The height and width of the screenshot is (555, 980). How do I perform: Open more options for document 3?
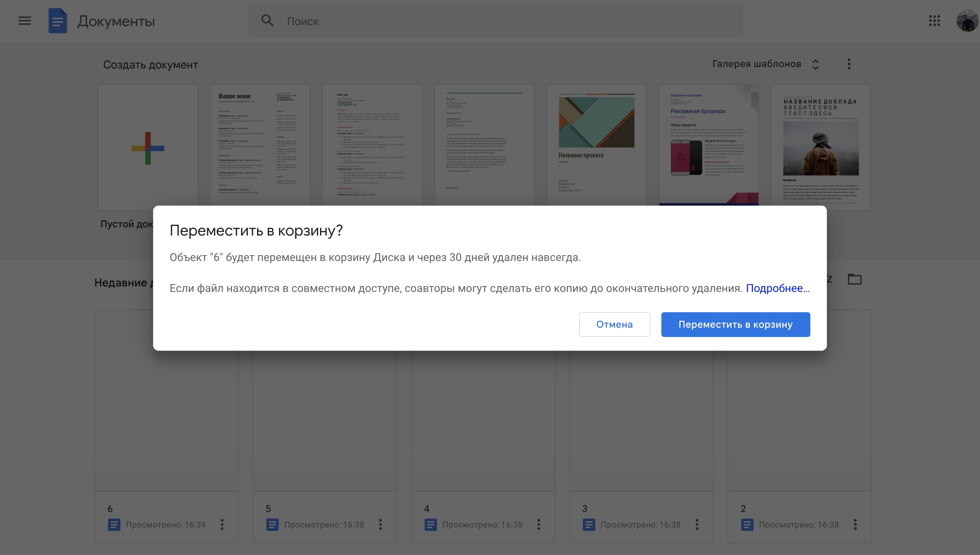[x=697, y=524]
